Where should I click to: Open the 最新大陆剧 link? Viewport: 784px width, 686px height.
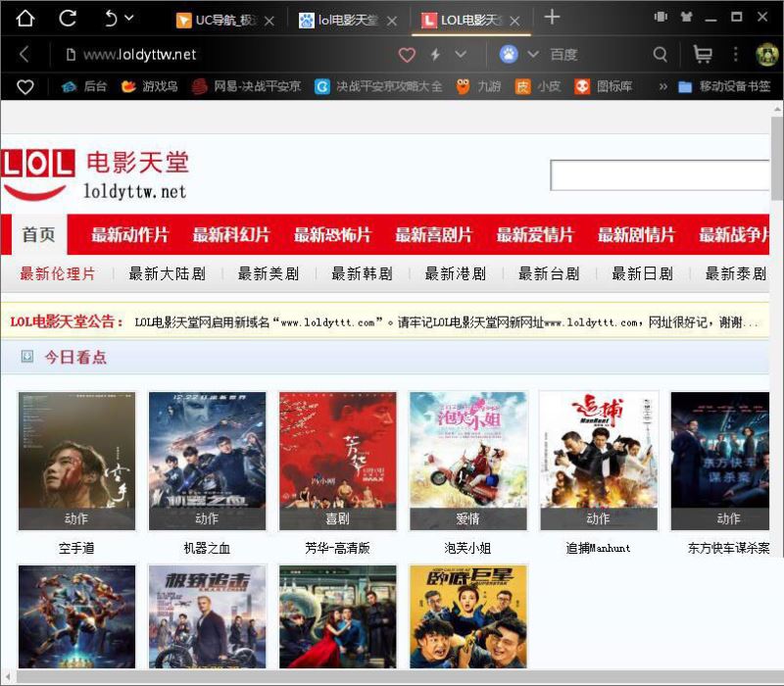[x=167, y=273]
